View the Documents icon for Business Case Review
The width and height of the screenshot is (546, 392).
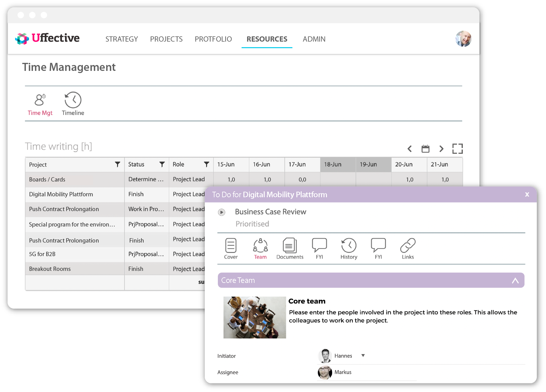[x=290, y=248]
